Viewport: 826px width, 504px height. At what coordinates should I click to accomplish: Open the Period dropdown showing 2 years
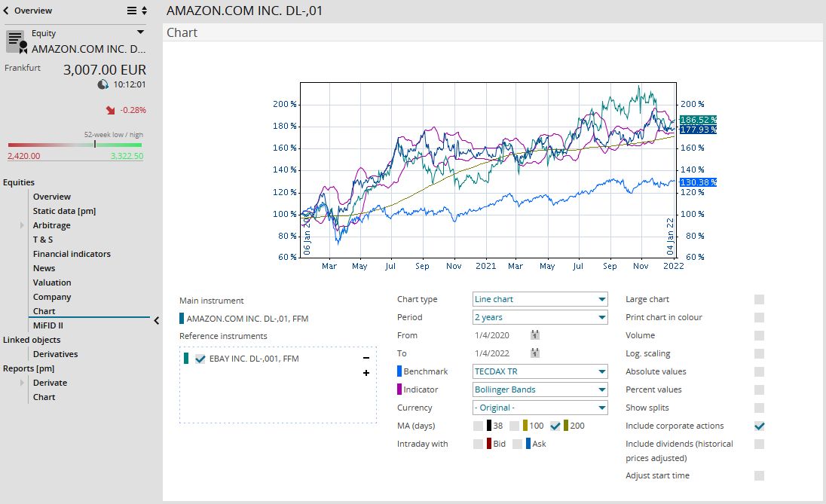coord(540,317)
